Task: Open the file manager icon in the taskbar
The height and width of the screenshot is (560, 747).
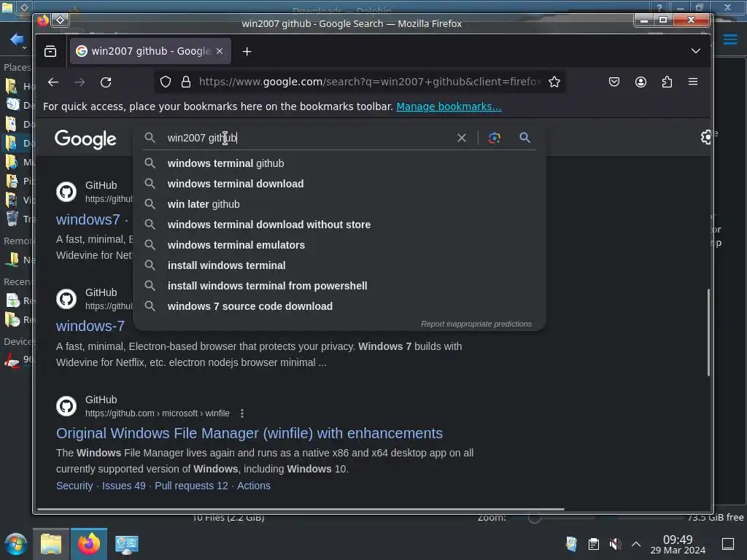Action: point(51,544)
